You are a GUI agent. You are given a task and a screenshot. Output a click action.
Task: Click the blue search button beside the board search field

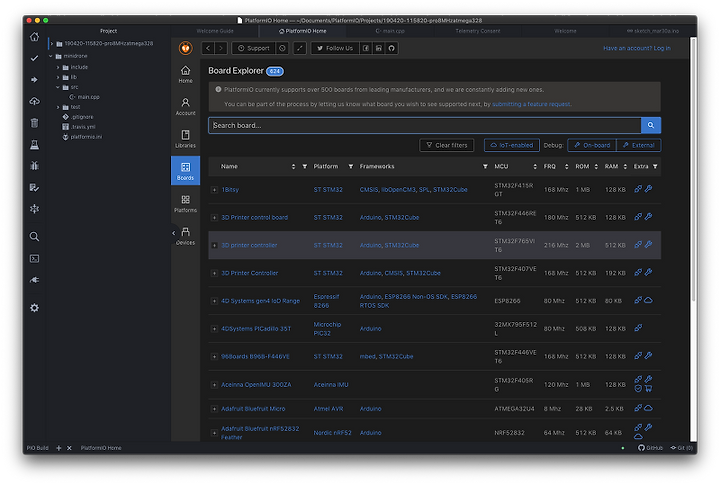coord(651,125)
